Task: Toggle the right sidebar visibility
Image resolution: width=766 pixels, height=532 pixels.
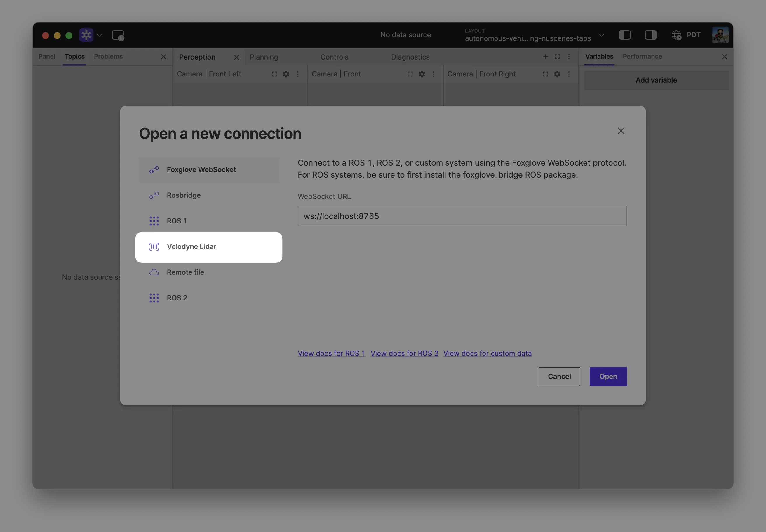Action: (651, 35)
